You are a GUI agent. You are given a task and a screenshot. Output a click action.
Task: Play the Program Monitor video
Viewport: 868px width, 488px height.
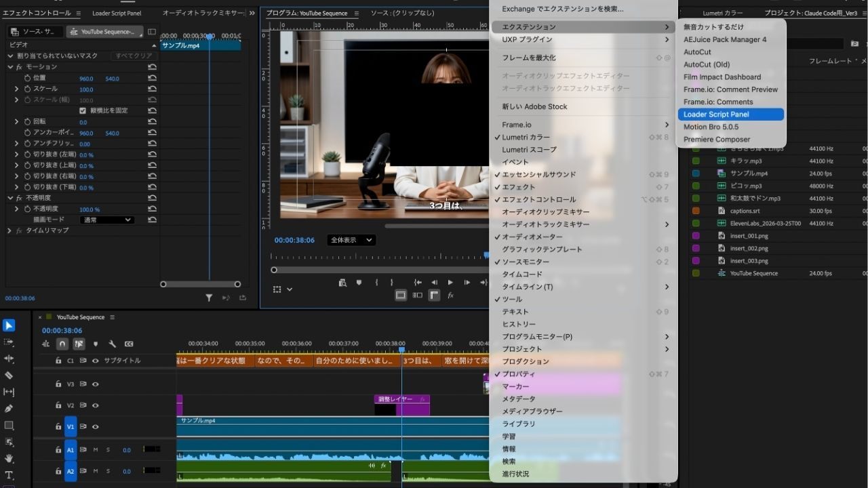tap(450, 283)
